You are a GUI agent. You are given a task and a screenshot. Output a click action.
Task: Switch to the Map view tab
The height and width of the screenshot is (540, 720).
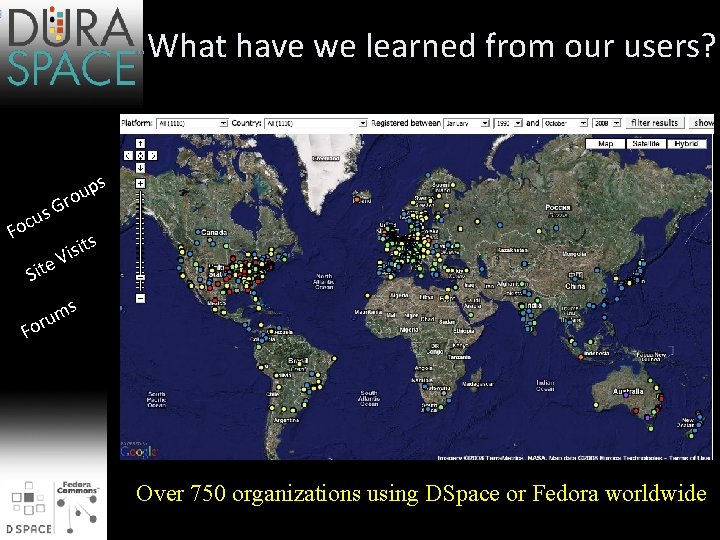(605, 144)
